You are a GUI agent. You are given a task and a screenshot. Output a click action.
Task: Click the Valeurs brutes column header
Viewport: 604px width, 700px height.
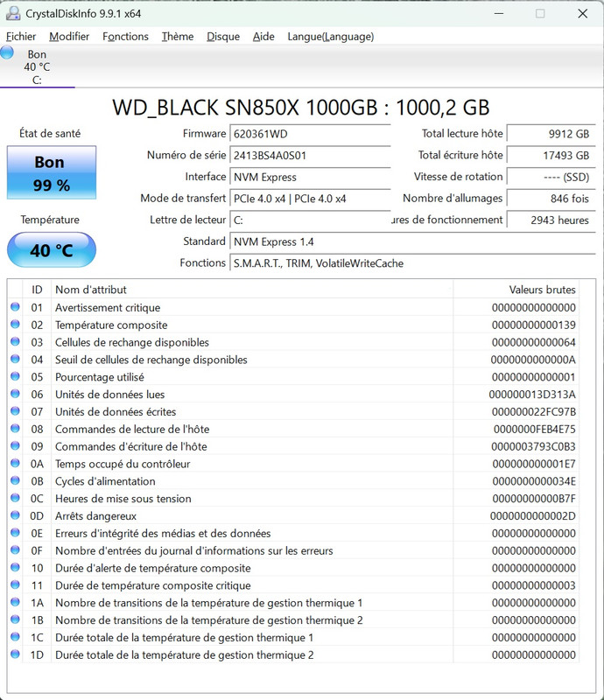[x=516, y=290]
